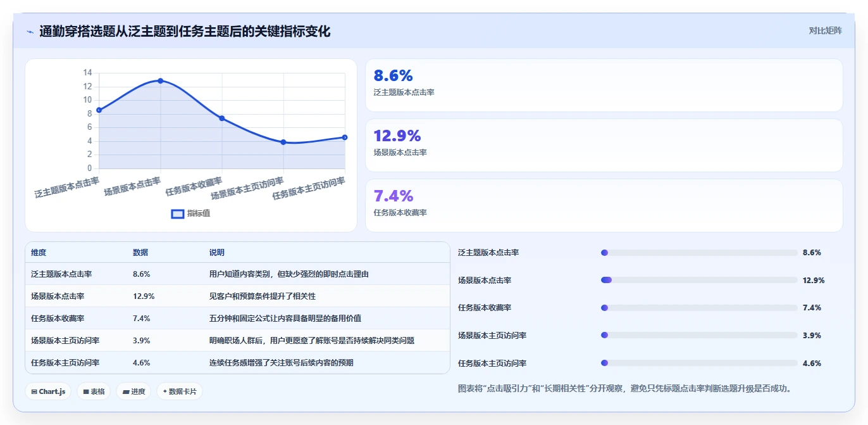This screenshot has height=425, width=868.
Task: Click the footnote starting 图表将
Action: [x=624, y=388]
